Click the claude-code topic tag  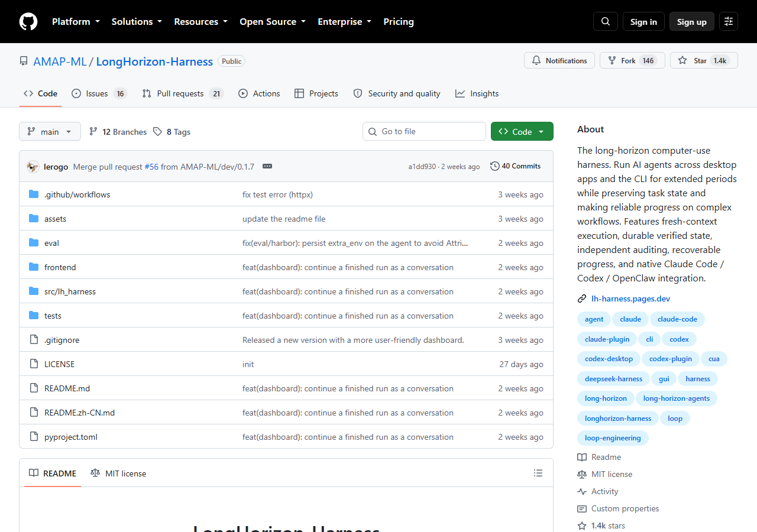(x=677, y=319)
